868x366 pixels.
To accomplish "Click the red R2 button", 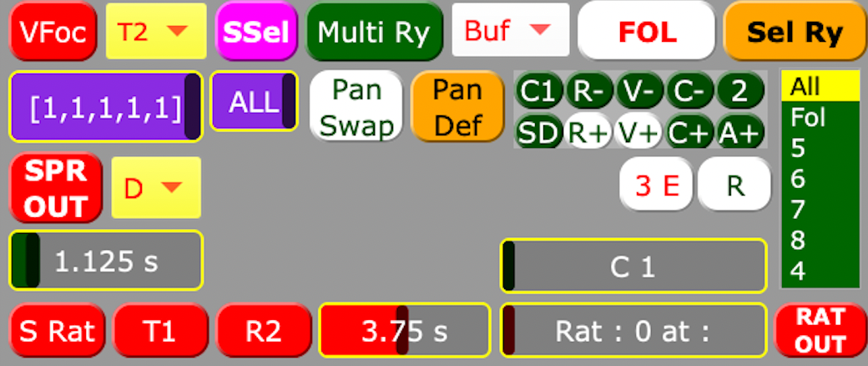I will pos(264,331).
